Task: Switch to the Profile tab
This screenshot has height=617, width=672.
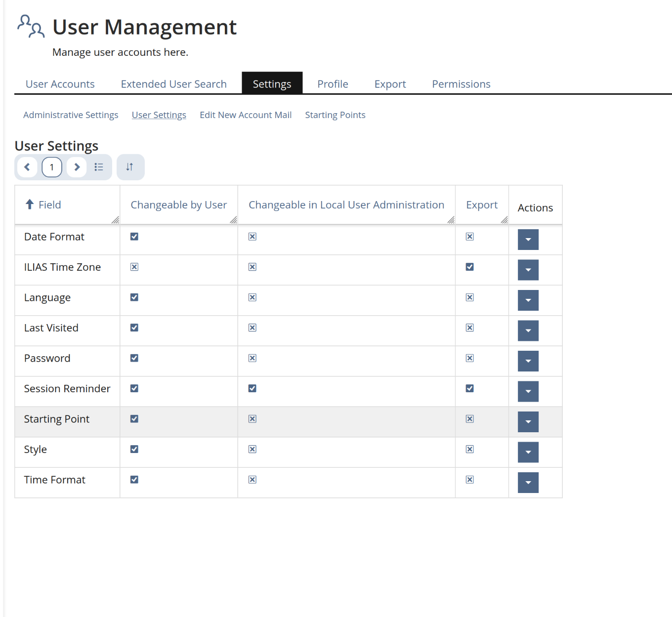Action: (333, 83)
